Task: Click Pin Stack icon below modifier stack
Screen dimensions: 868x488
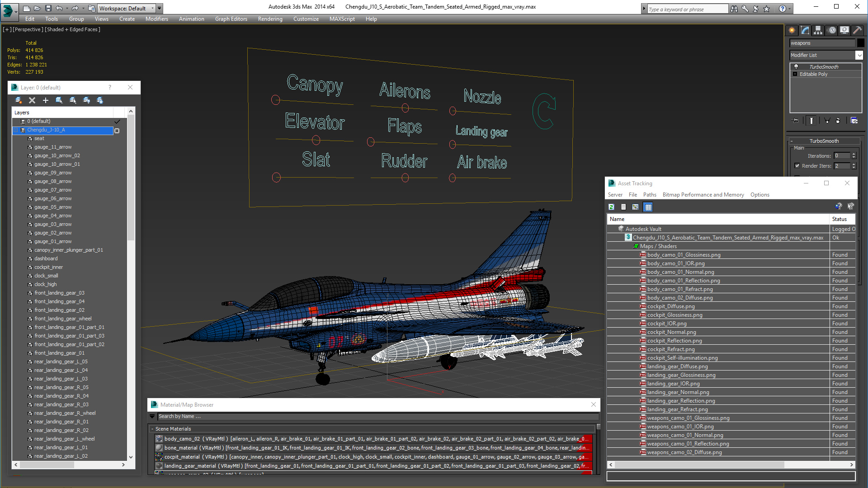Action: click(796, 121)
